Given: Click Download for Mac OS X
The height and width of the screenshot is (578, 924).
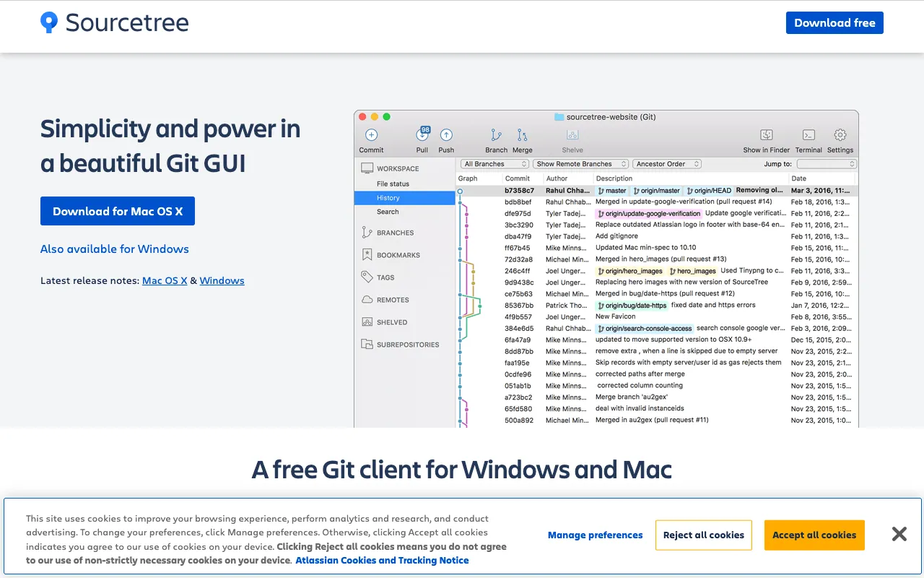Looking at the screenshot, I should pyautogui.click(x=117, y=211).
